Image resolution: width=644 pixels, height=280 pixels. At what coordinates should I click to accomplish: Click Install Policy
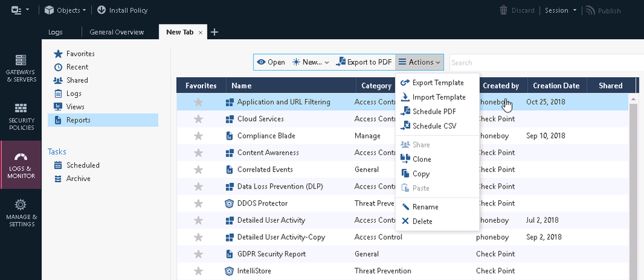click(122, 10)
